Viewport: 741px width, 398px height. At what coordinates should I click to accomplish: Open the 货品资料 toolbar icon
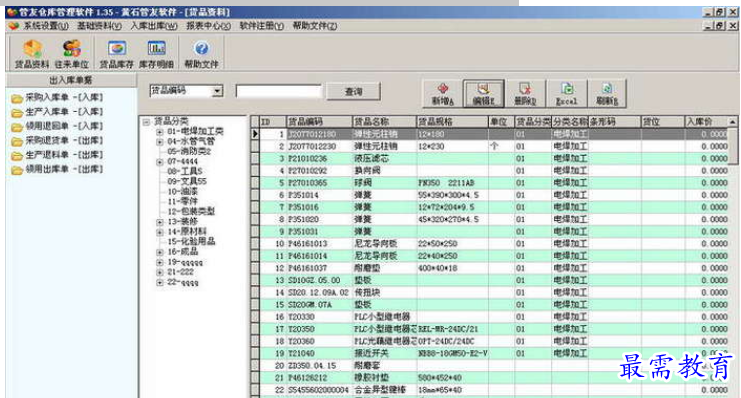point(32,54)
